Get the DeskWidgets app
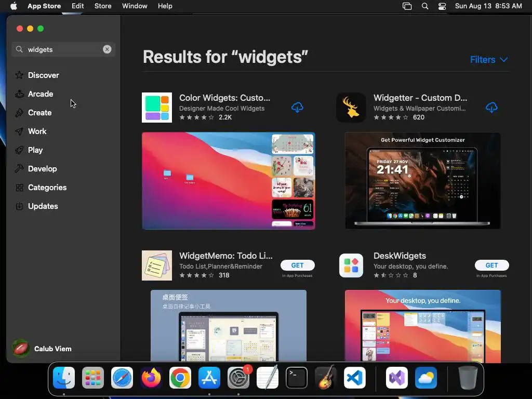 (491, 265)
